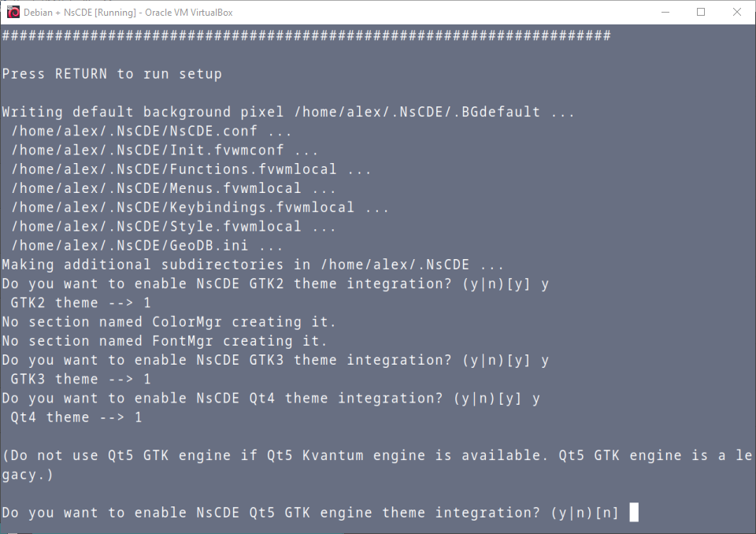
Task: Click the "(y|n)[n]" prompt text
Action: 585,512
